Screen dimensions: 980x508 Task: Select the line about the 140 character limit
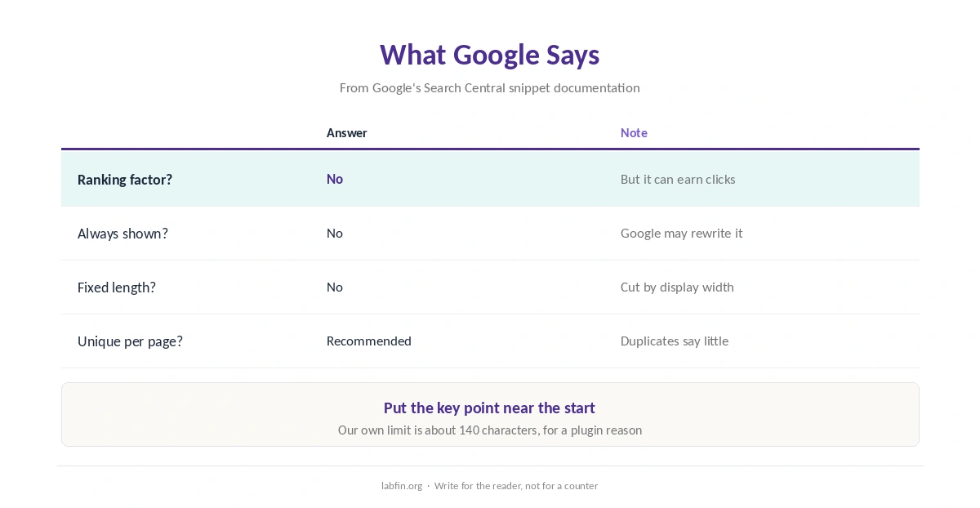(x=490, y=430)
